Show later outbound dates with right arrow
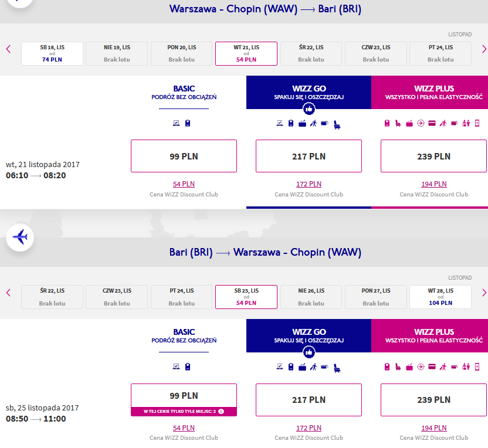Image resolution: width=488 pixels, height=448 pixels. click(x=484, y=49)
